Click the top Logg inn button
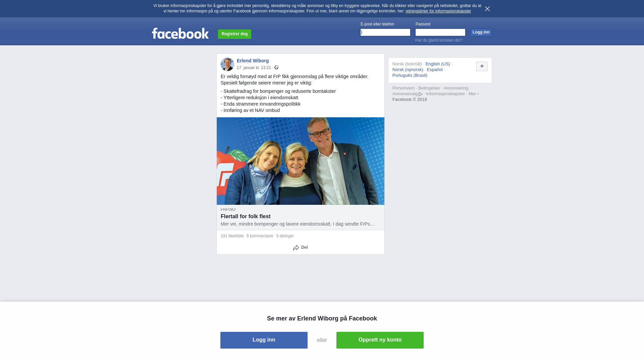Screen dimensions: 644x362 (481, 32)
